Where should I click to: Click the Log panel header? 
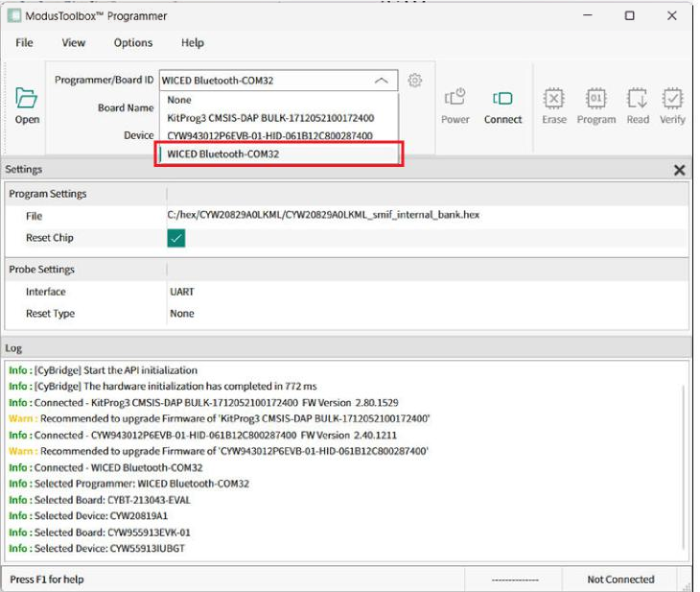pos(346,348)
